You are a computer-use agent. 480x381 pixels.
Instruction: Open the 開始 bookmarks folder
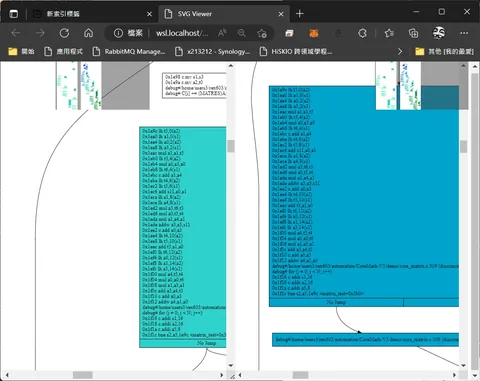point(21,51)
